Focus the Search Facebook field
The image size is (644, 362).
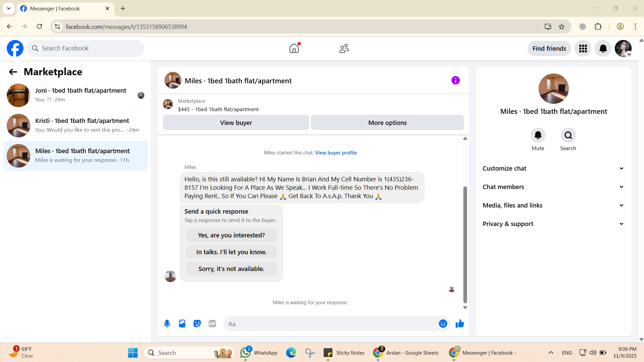[x=86, y=48]
